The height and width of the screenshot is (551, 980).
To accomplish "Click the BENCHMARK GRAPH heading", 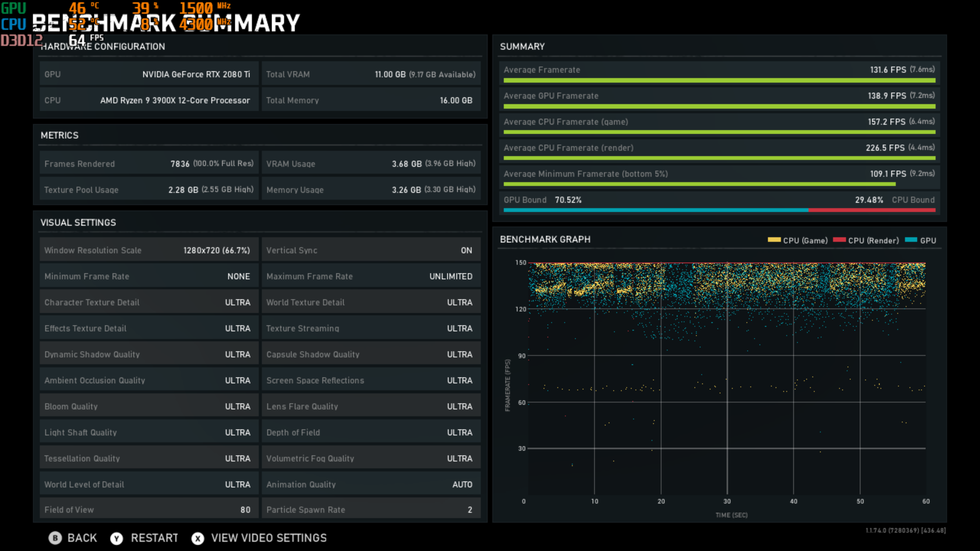I will (545, 239).
